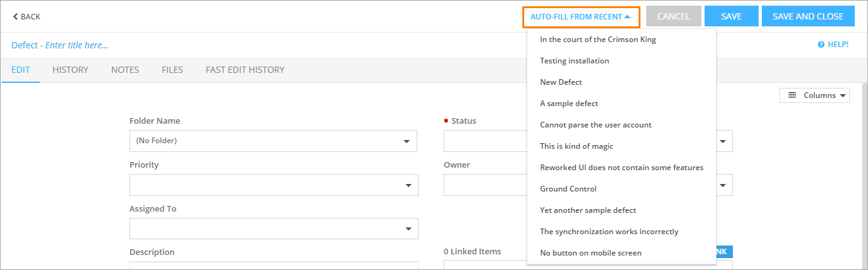Viewport: 868px width, 270px height.
Task: Select 'Ground Control' recent defect
Action: (x=568, y=189)
